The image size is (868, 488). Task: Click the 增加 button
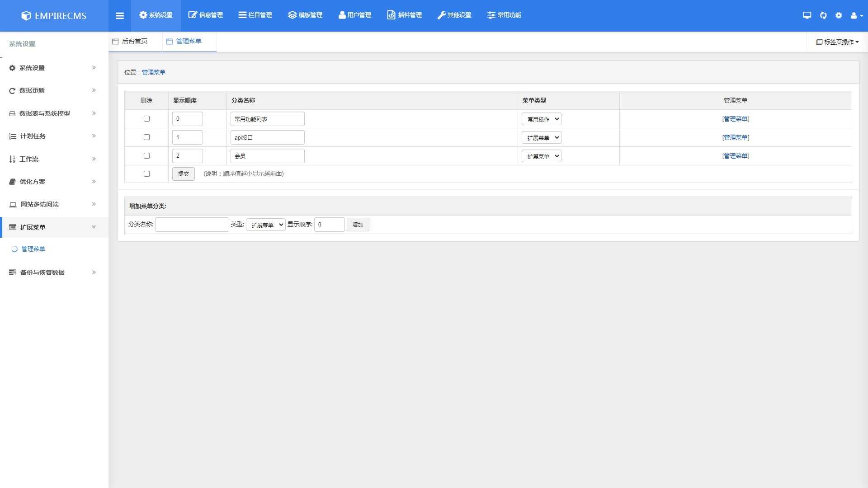click(358, 225)
